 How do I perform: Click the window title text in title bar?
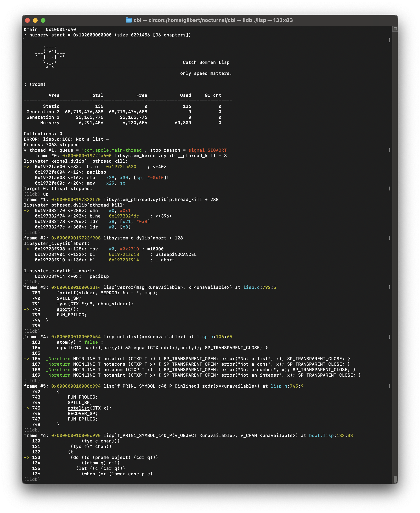213,20
